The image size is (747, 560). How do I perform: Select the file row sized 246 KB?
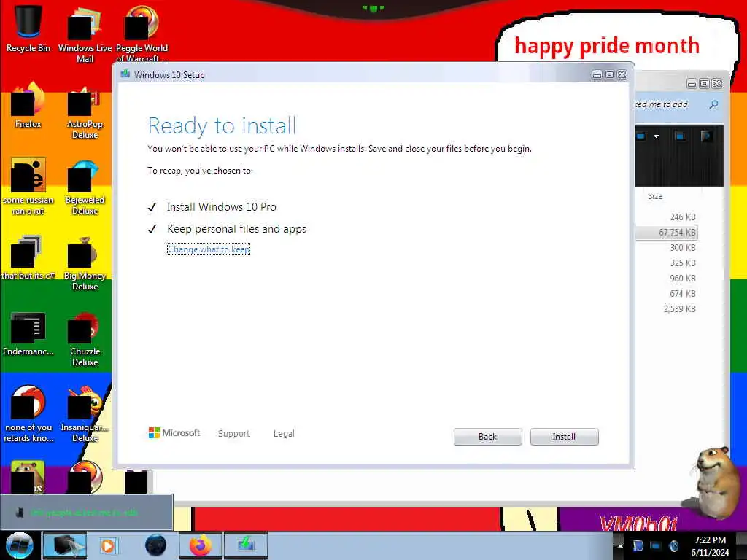pos(667,217)
